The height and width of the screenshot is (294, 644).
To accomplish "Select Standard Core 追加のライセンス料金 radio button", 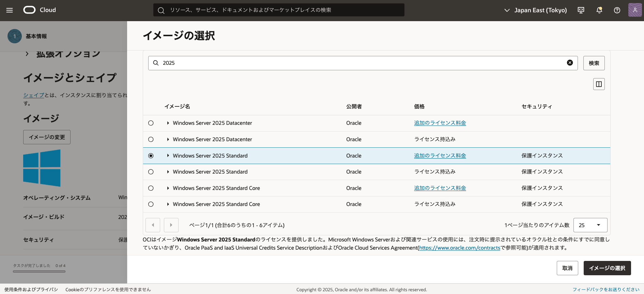I will point(151,188).
